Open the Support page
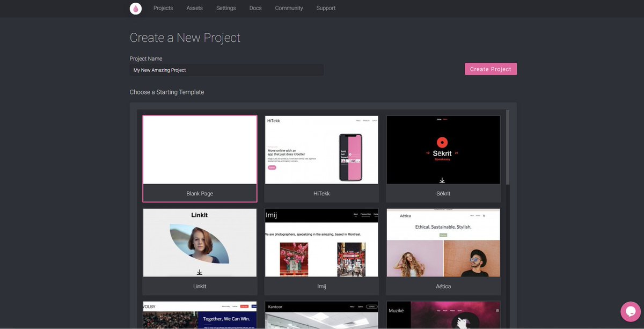This screenshot has height=329, width=644. (326, 8)
